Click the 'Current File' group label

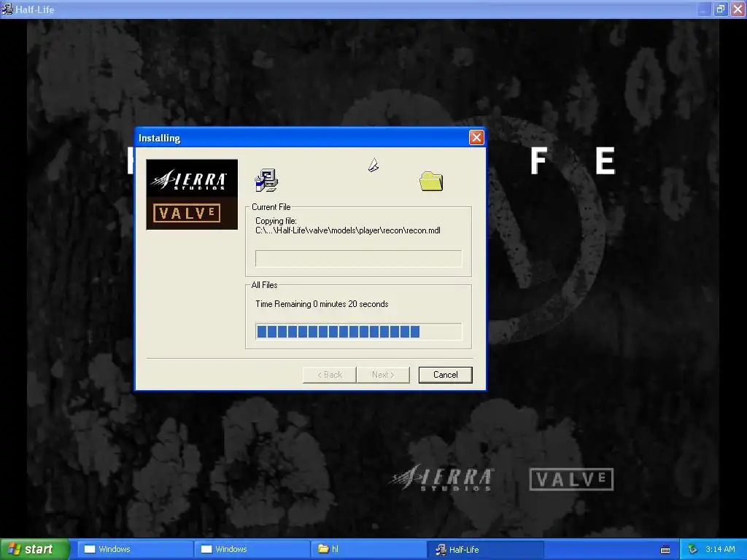[x=271, y=207]
